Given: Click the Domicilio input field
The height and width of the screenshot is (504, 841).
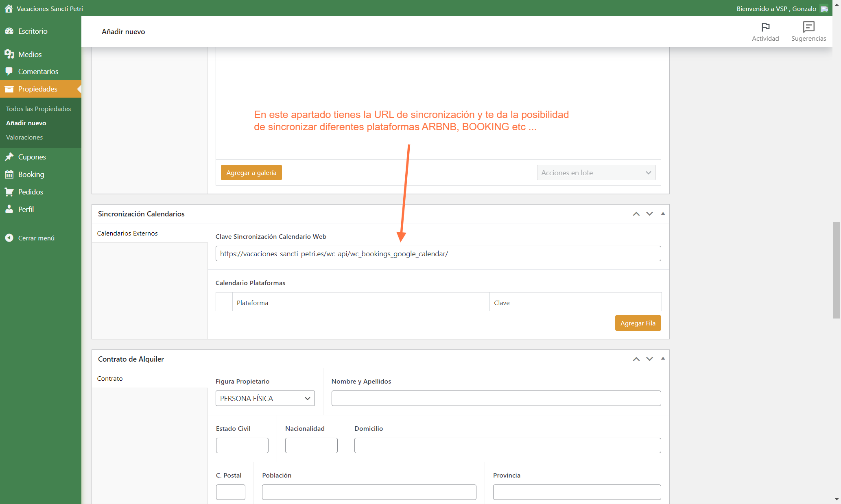Looking at the screenshot, I should 507,445.
